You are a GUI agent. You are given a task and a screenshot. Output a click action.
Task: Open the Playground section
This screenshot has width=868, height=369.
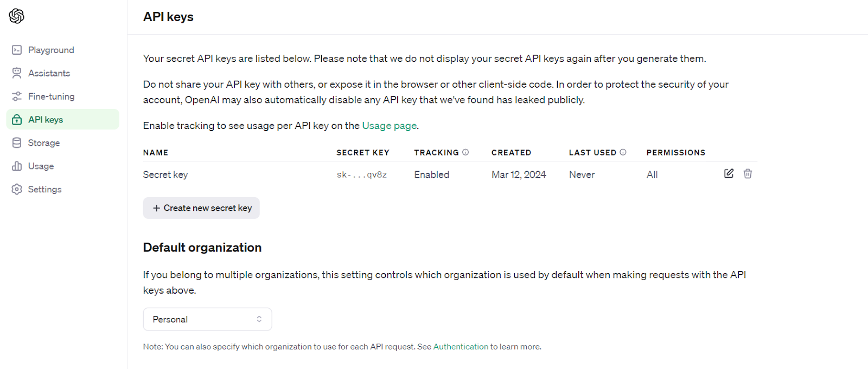[x=63, y=50]
